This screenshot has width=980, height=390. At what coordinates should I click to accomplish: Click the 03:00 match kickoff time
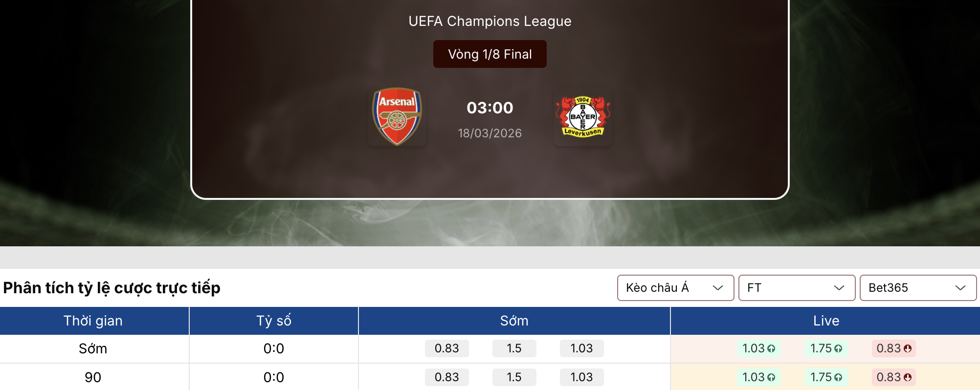pyautogui.click(x=490, y=108)
